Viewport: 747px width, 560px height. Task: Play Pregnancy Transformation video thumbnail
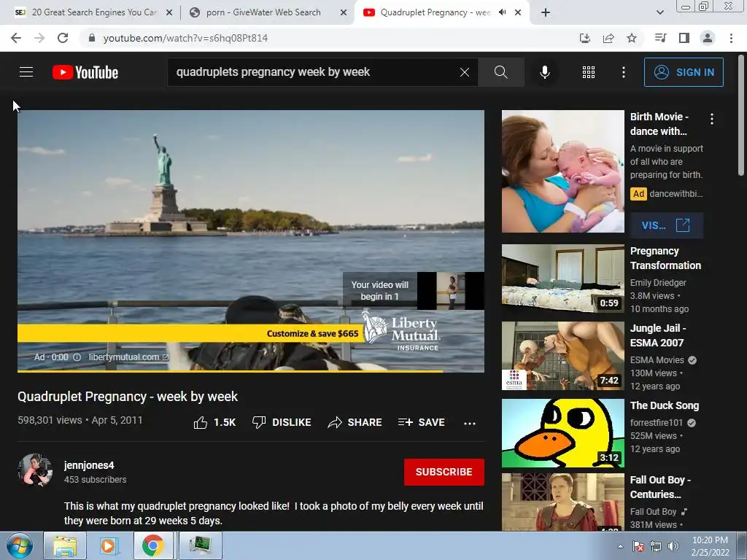pyautogui.click(x=562, y=279)
